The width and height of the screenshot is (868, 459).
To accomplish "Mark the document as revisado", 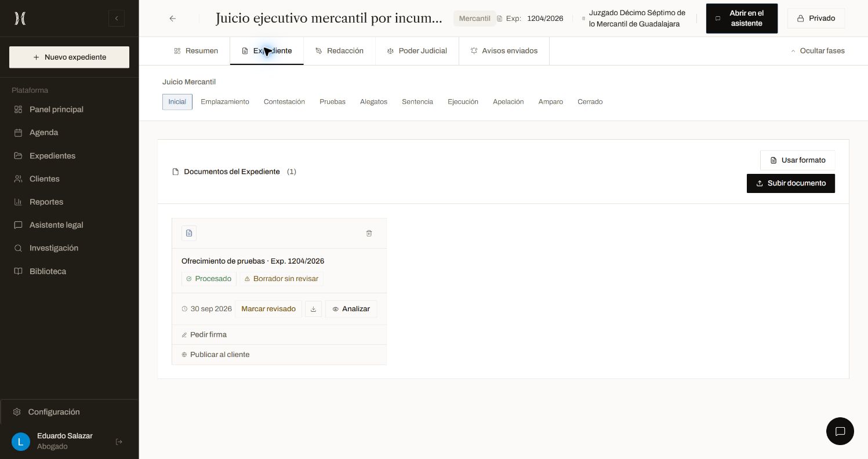I will click(268, 309).
